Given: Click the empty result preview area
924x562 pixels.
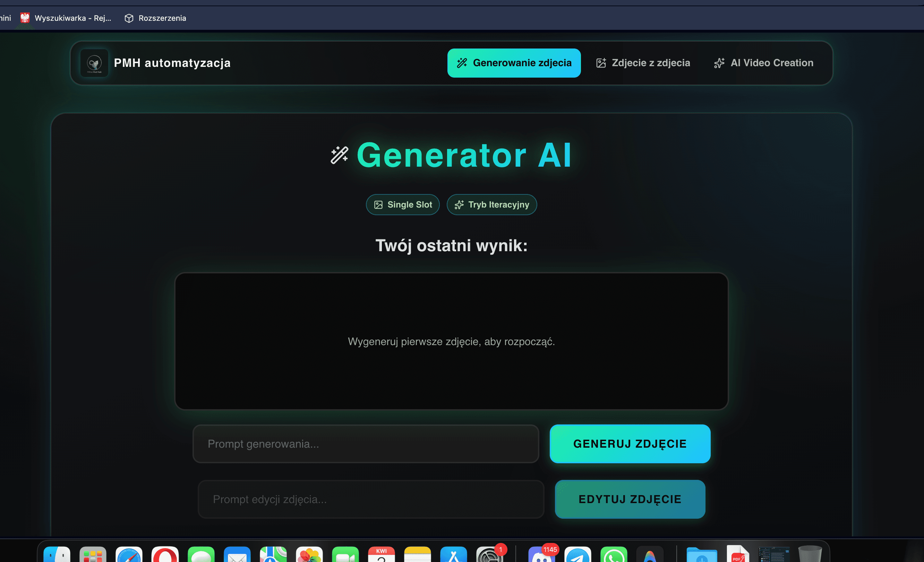Looking at the screenshot, I should coord(451,341).
